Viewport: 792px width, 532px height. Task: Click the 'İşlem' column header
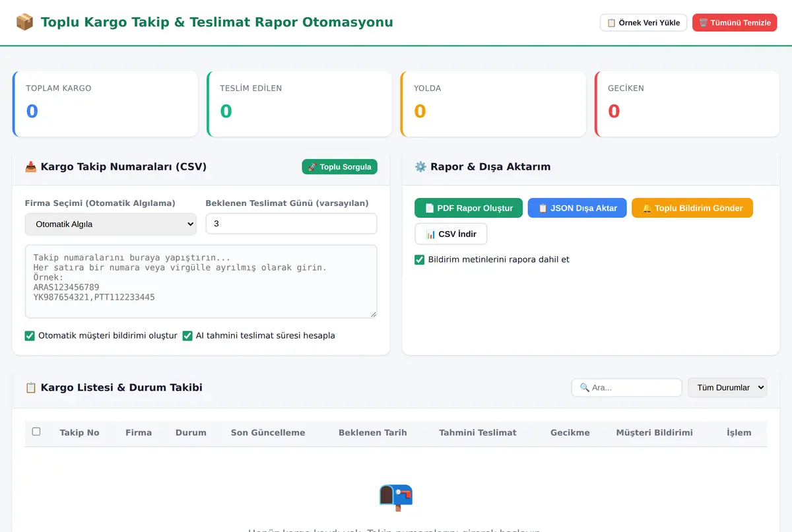(739, 433)
